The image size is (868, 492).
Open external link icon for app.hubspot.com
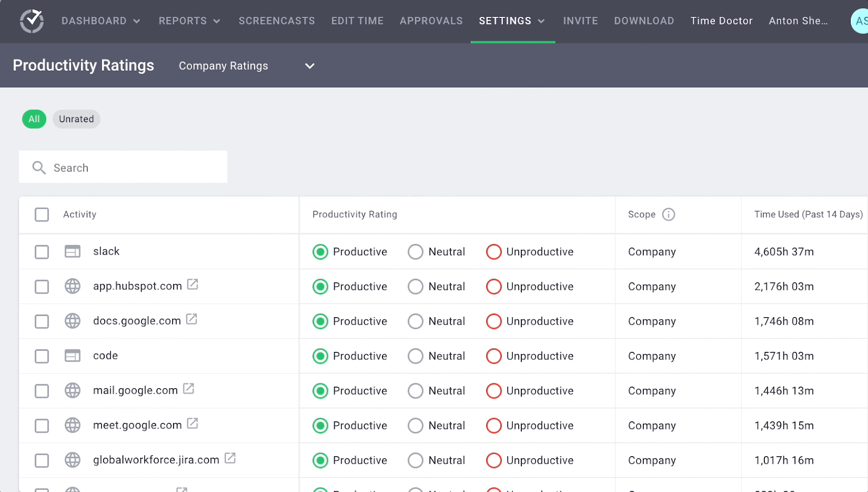193,284
